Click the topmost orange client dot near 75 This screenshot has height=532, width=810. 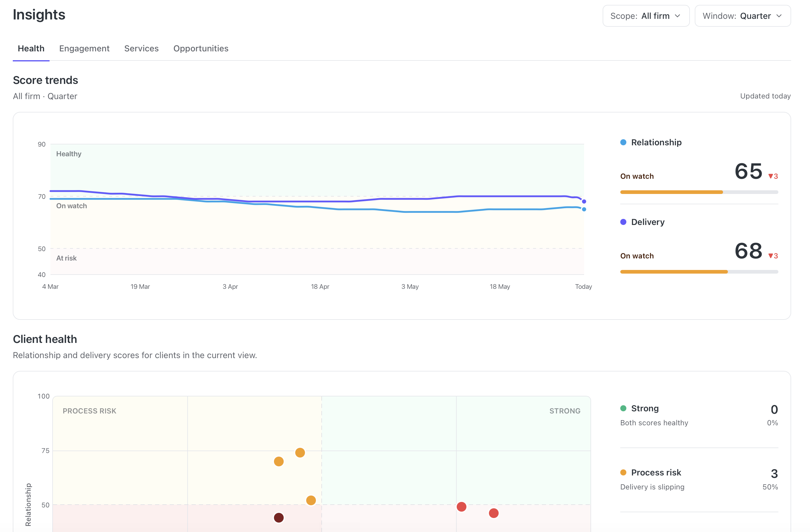coord(300,453)
